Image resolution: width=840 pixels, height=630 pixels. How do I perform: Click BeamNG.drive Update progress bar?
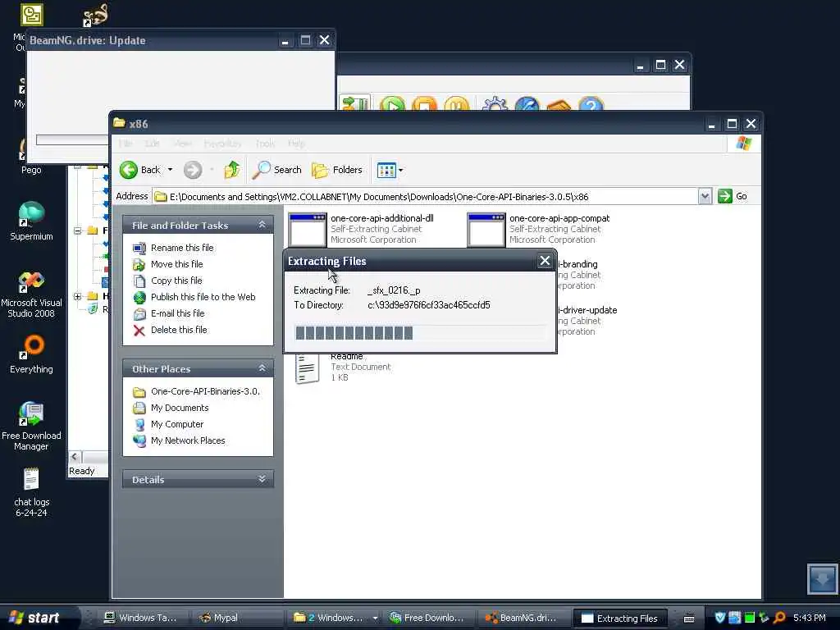[72, 139]
